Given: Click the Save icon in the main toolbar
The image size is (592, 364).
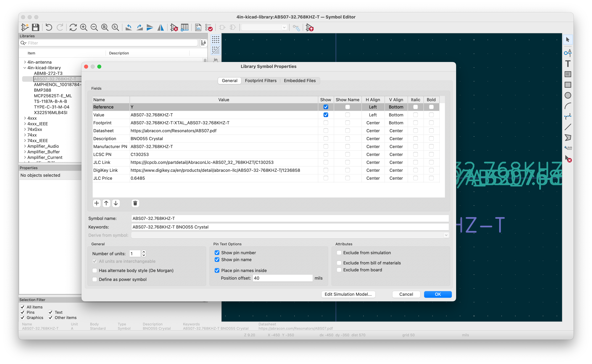Looking at the screenshot, I should [36, 27].
